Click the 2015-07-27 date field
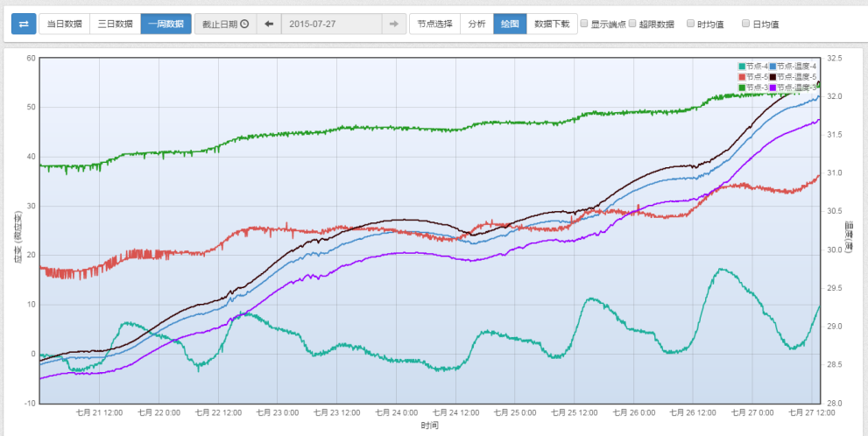 (x=331, y=24)
